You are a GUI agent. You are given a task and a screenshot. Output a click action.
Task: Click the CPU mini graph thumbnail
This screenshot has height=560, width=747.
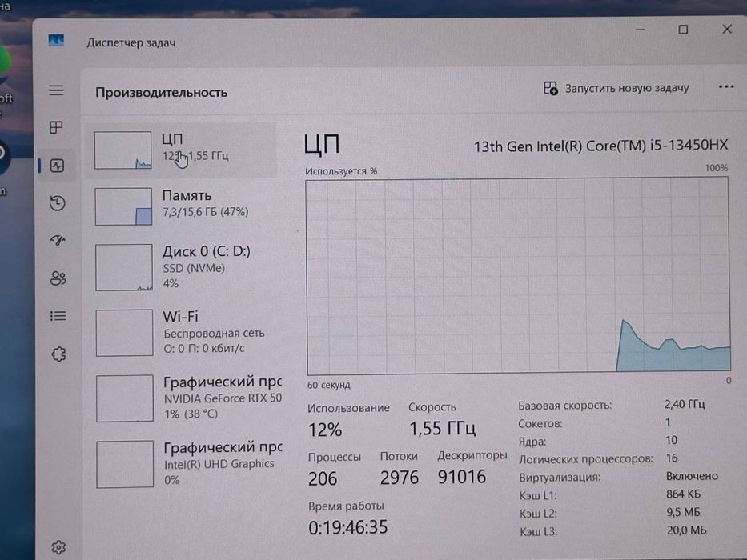click(123, 150)
